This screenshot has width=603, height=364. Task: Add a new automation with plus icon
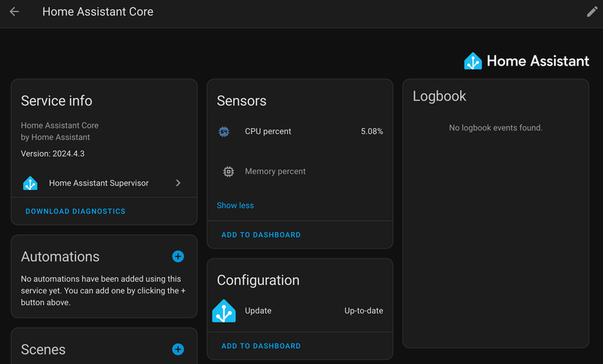coord(178,256)
